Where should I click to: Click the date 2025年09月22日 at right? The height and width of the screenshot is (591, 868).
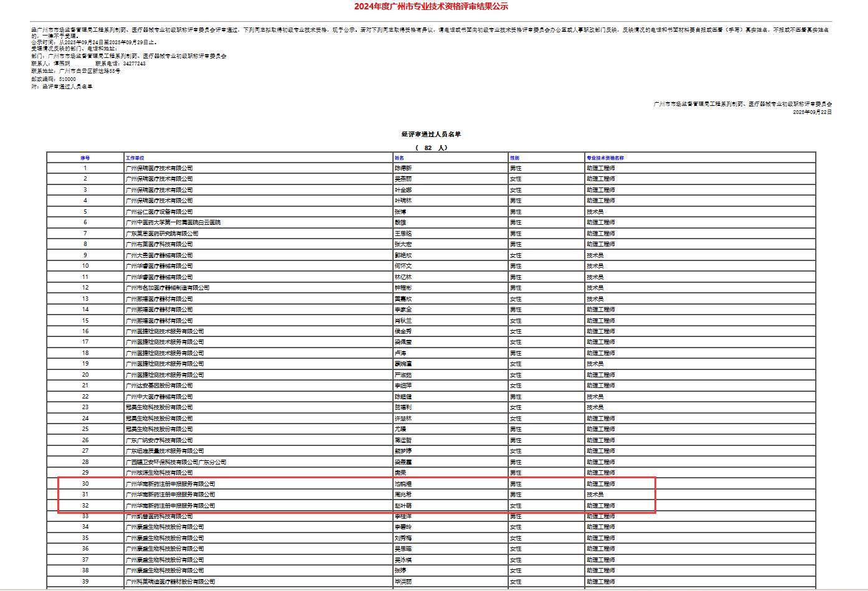812,112
